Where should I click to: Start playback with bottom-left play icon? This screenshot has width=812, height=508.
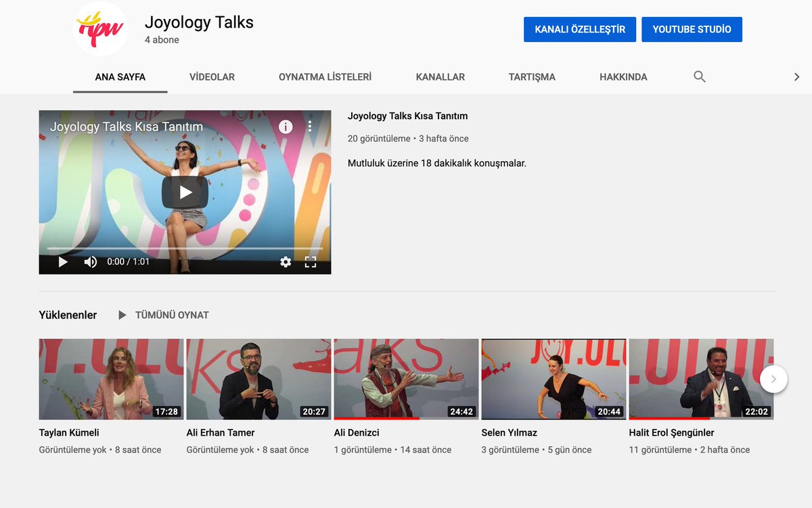coord(62,262)
